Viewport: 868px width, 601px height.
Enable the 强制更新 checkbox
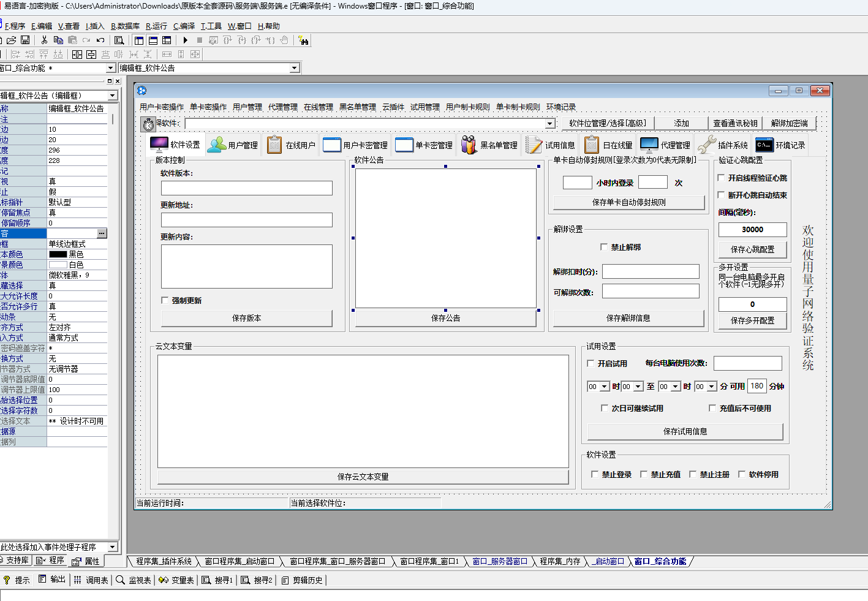[x=165, y=300]
